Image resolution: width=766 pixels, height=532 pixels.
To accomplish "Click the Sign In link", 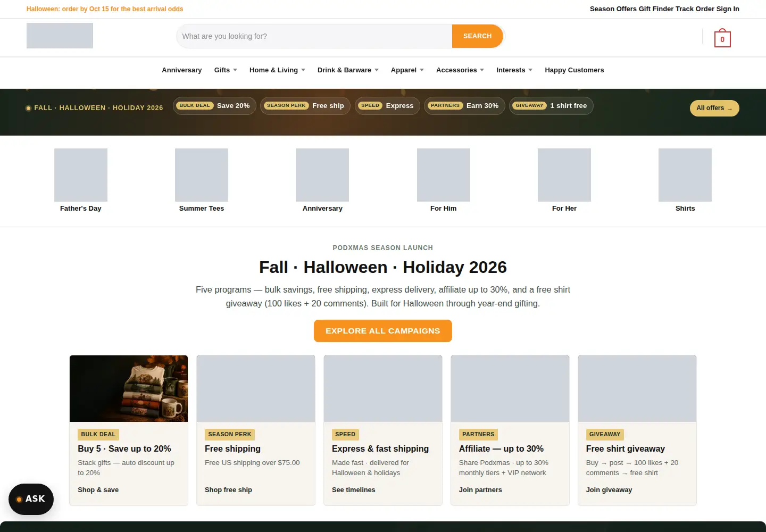I will tap(728, 9).
